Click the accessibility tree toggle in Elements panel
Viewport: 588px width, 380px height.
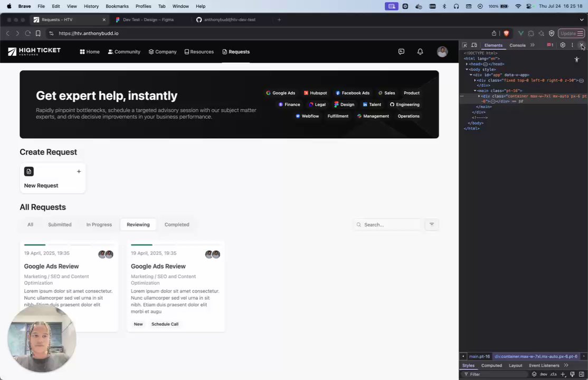(x=577, y=59)
